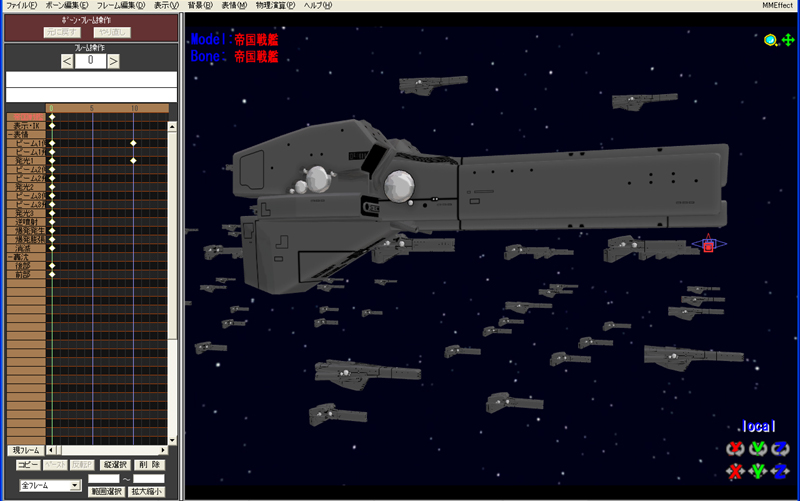Open the 全フレーム dropdown
The image size is (800, 501).
coord(50,485)
